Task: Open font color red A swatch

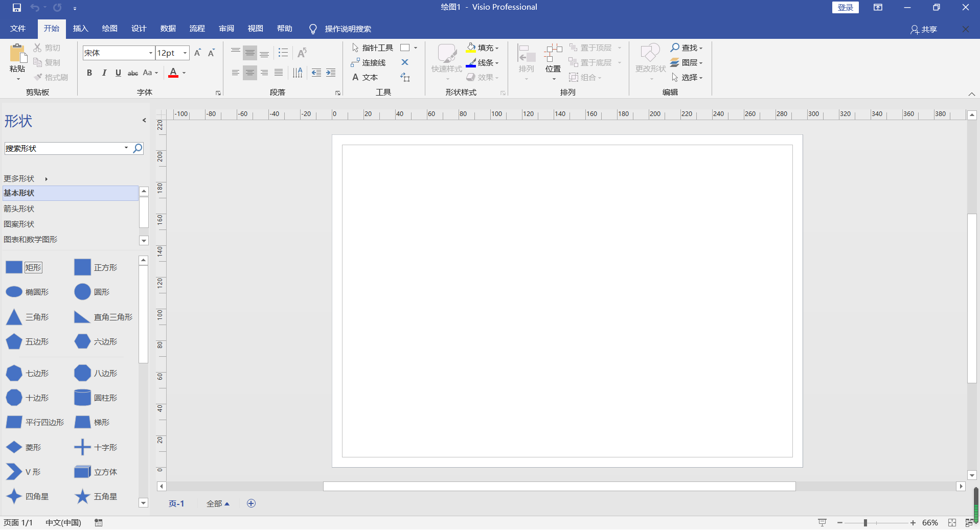Action: 173,73
